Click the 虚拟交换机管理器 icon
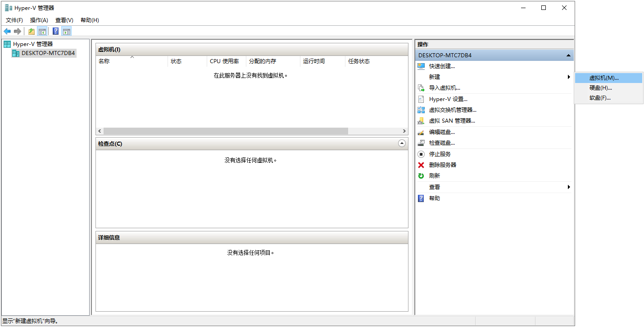The width and height of the screenshot is (644, 327). [421, 110]
